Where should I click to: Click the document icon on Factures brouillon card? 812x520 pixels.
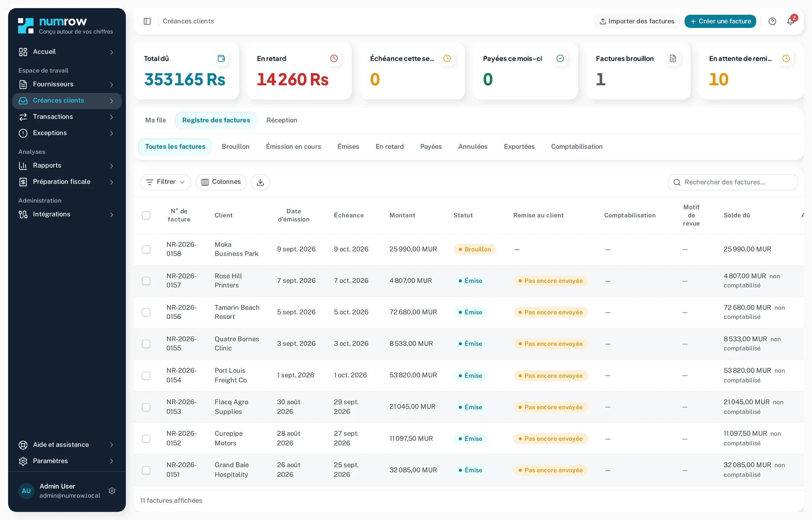673,58
